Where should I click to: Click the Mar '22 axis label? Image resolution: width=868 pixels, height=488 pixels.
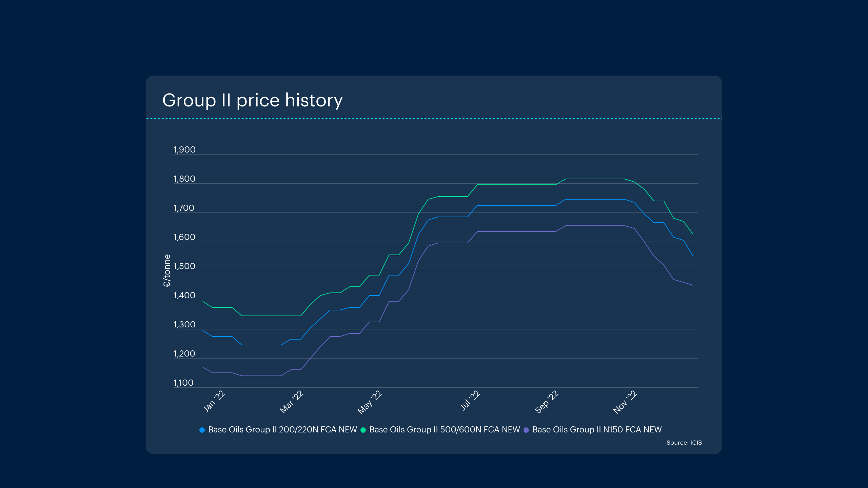(292, 402)
